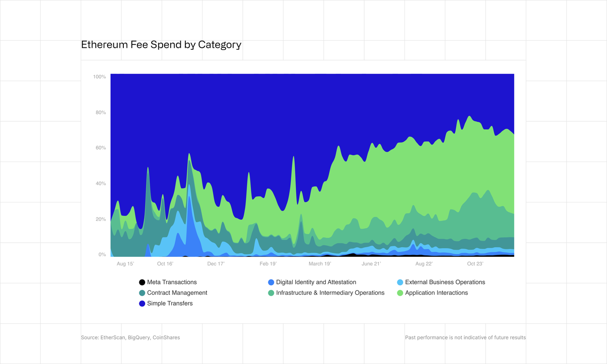The width and height of the screenshot is (607, 364).
Task: Select the Digital Identity and Attestation label
Action: click(x=316, y=282)
